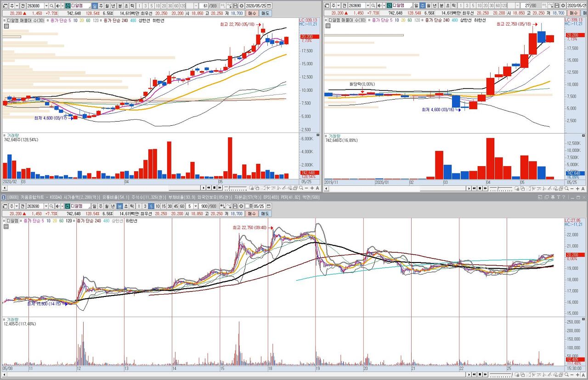Click the save disk icon in bottom chart toolbar
Screen dimensions: 588x380
point(235,206)
